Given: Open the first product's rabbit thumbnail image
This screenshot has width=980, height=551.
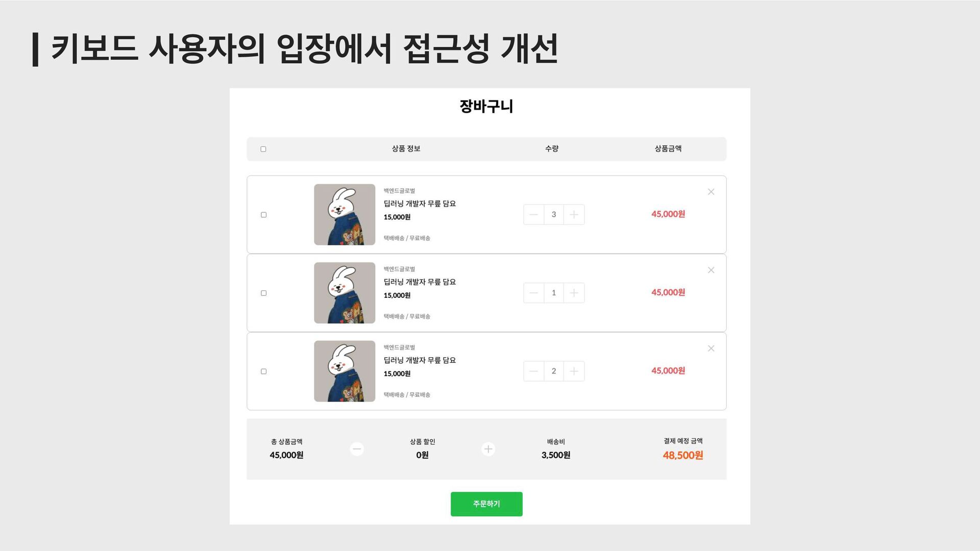Looking at the screenshot, I should (345, 215).
